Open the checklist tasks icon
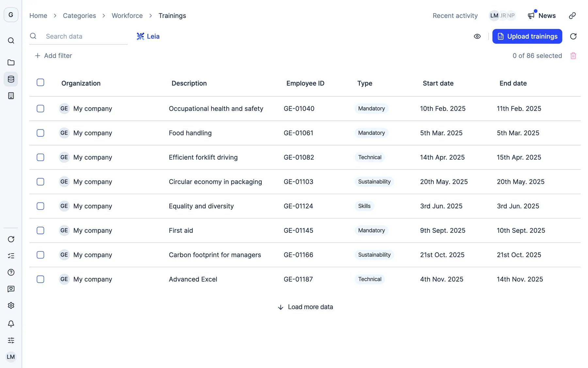The image size is (588, 368). pyautogui.click(x=11, y=256)
